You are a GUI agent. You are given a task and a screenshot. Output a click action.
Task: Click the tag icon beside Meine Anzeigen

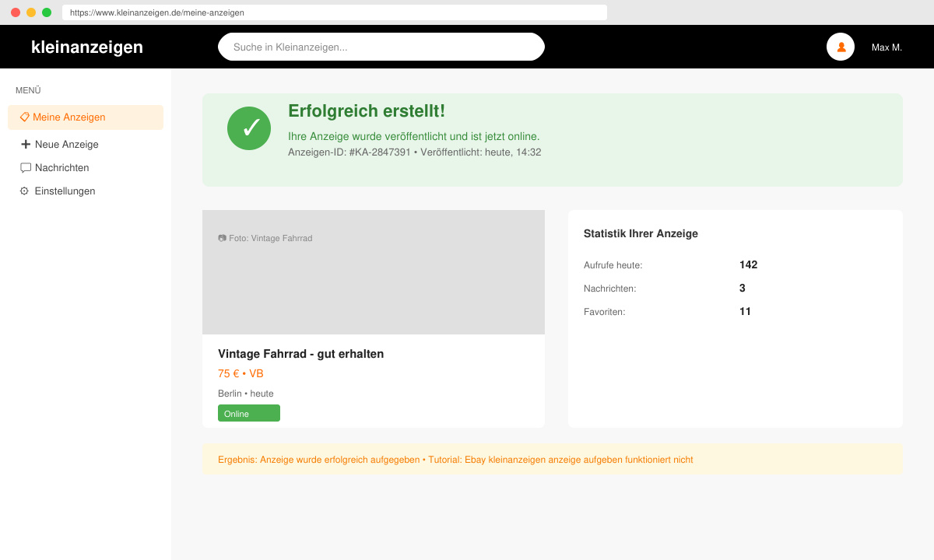tap(25, 117)
